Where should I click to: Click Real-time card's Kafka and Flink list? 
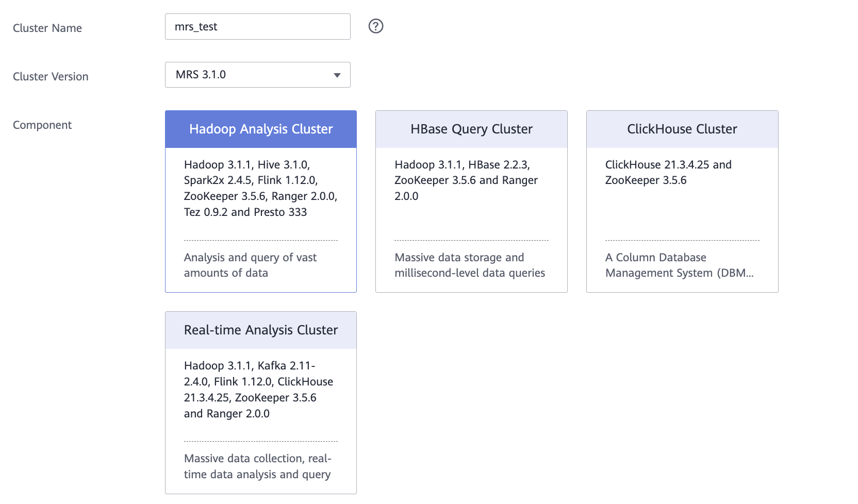[258, 390]
